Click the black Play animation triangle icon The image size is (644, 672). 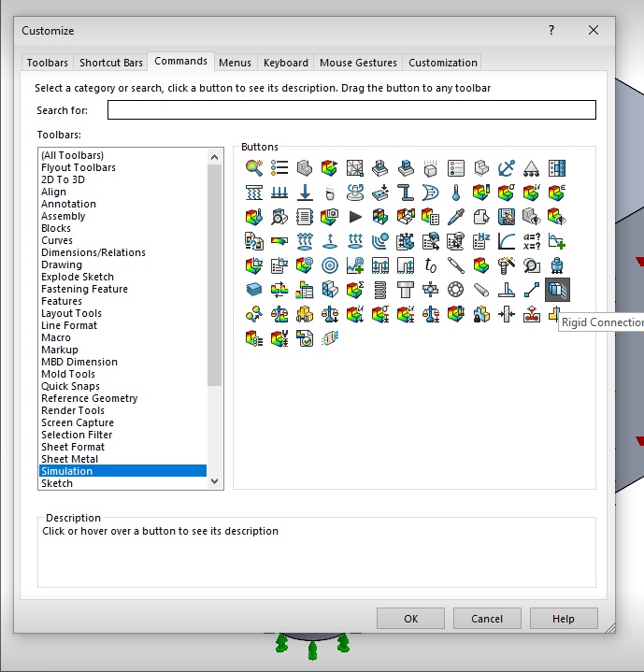355,217
